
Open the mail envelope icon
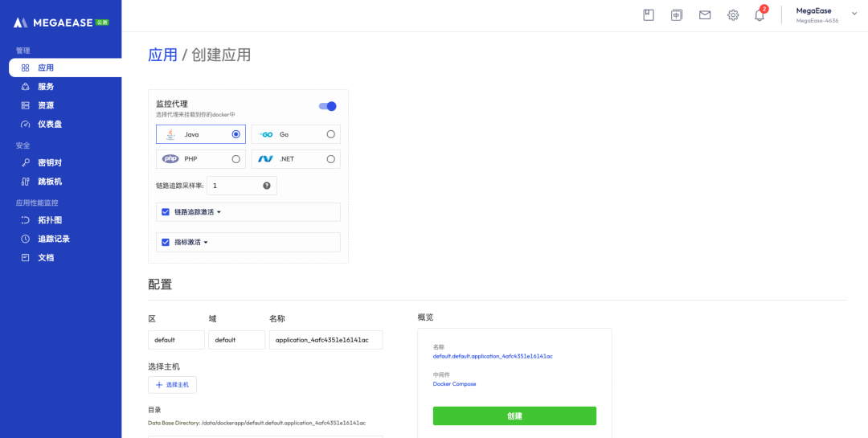705,15
